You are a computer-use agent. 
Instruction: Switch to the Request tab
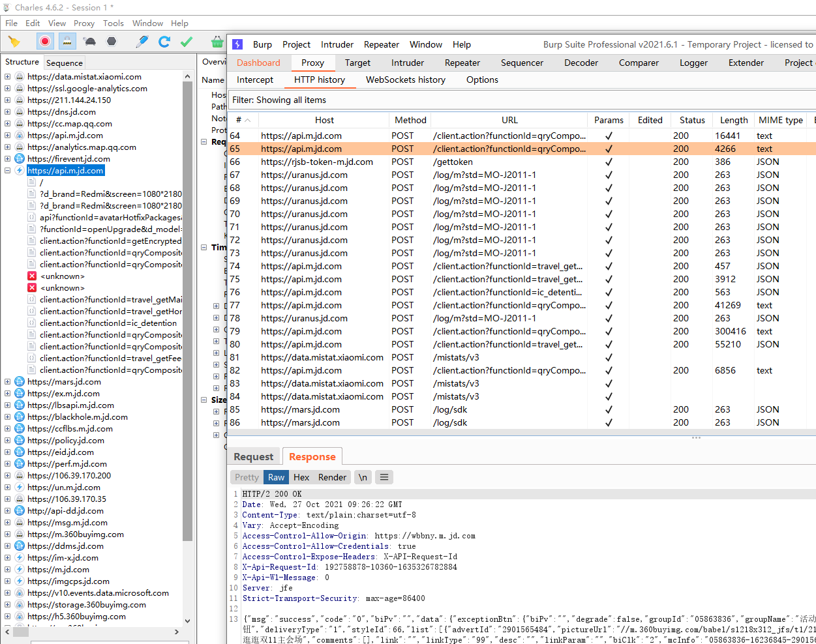point(253,457)
